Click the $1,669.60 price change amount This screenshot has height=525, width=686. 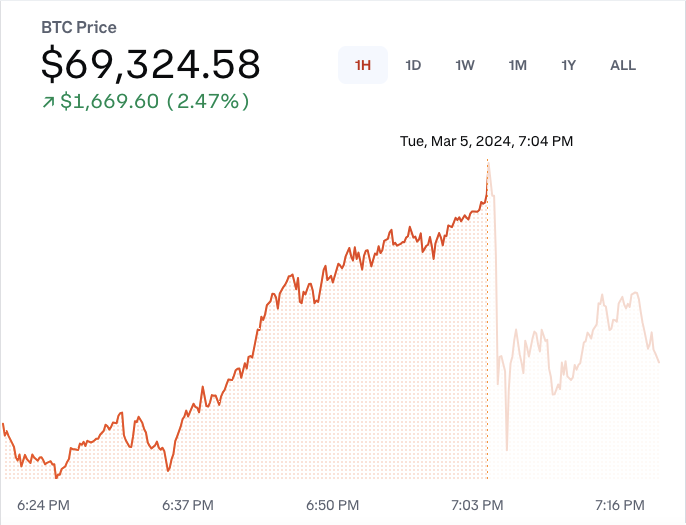[x=108, y=102]
